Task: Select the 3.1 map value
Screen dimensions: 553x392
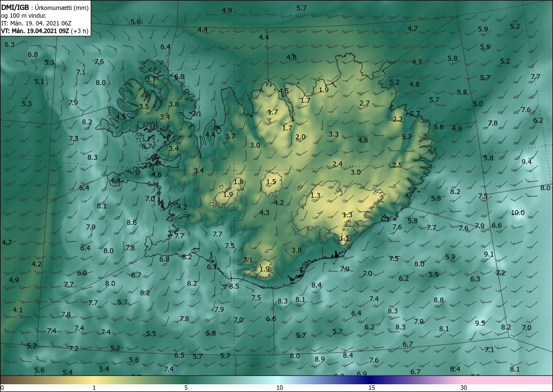Action: click(x=248, y=260)
